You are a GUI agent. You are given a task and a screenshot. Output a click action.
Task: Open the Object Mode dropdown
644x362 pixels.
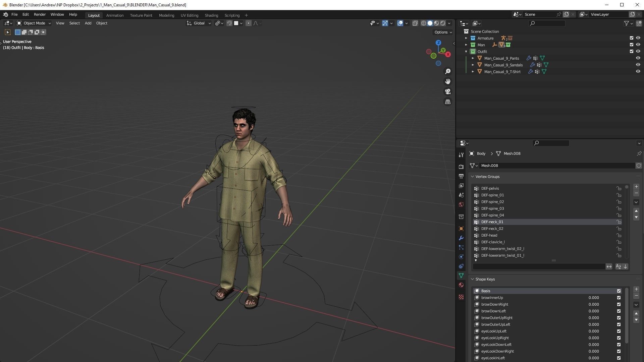(x=34, y=23)
